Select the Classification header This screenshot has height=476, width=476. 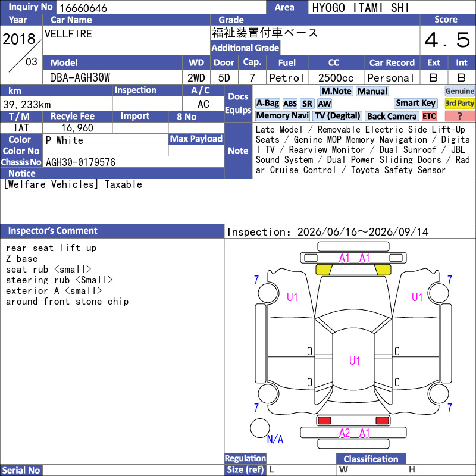click(371, 459)
